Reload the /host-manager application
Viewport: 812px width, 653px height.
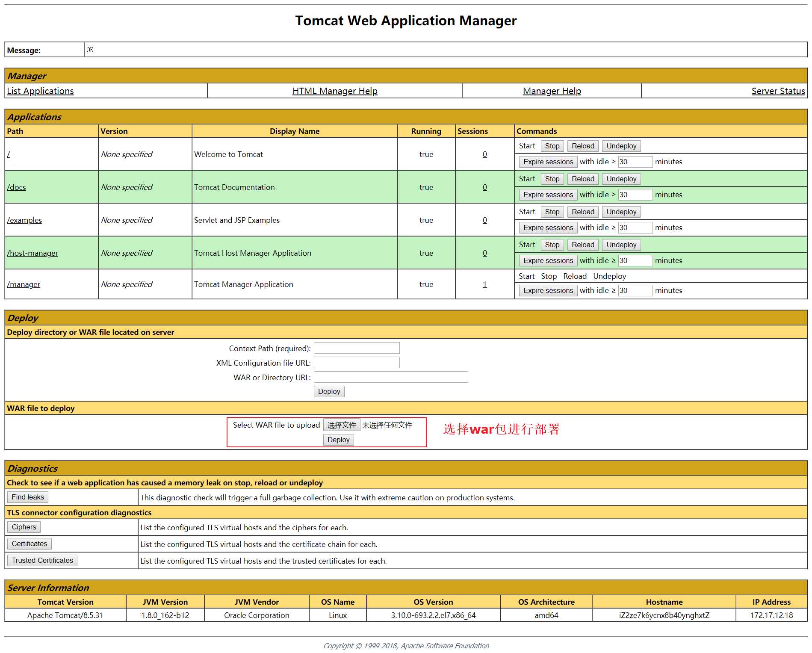pos(583,245)
